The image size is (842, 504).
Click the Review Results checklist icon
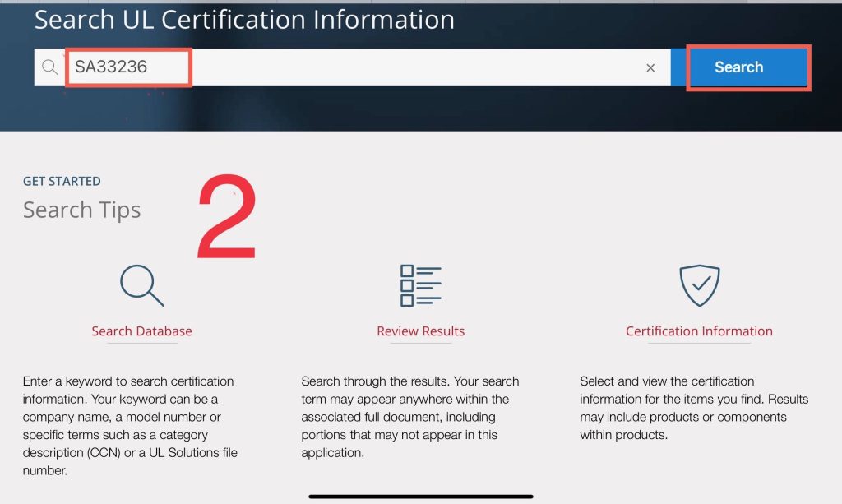[420, 285]
